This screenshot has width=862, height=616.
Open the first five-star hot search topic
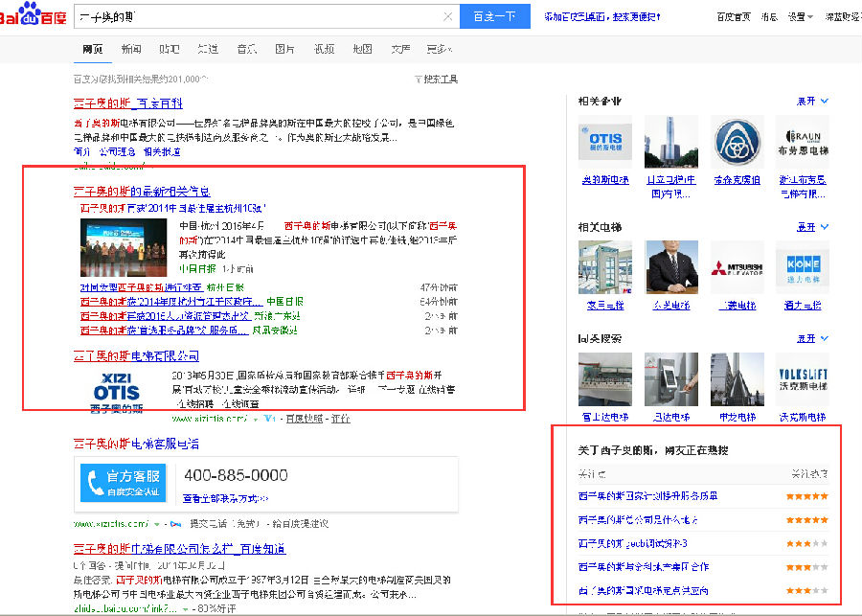click(x=647, y=496)
